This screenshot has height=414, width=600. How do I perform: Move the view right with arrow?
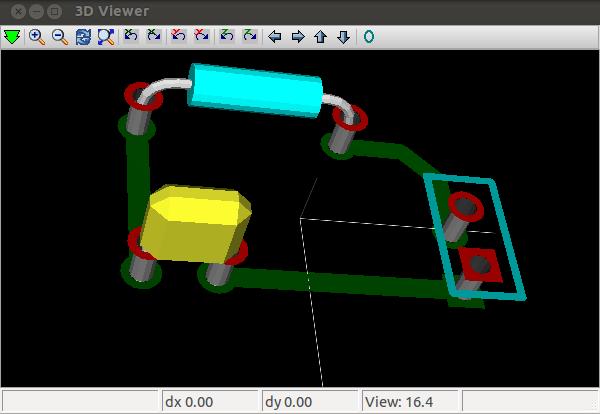tap(297, 37)
